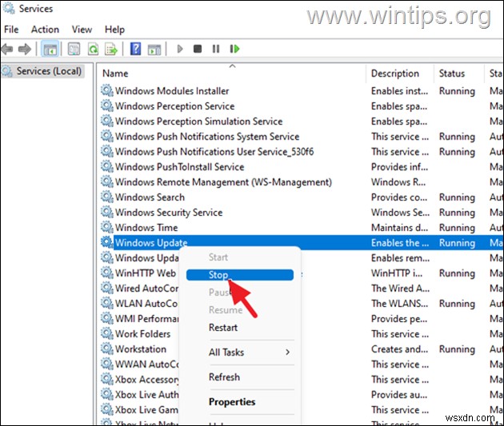Select the WWAN AutoConfig service row

coord(146,364)
